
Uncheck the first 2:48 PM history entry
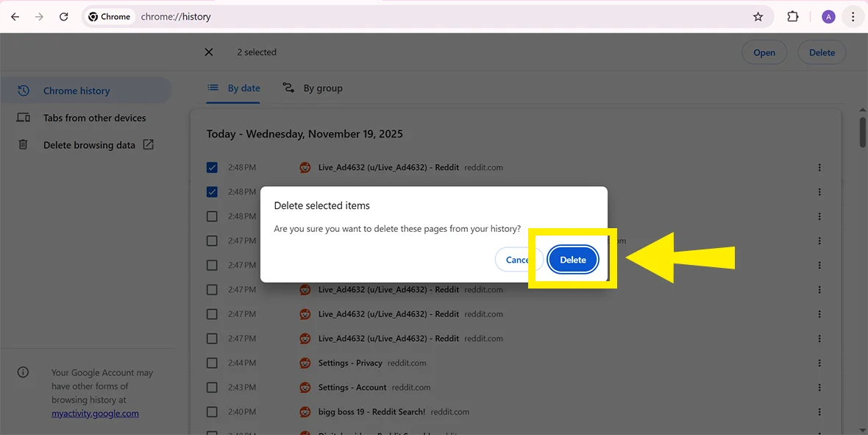(212, 168)
